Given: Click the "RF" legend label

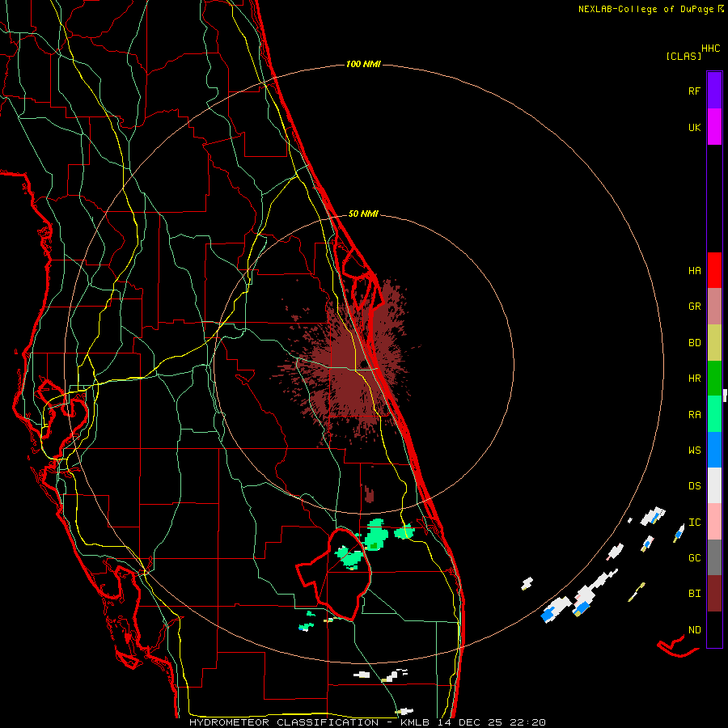Looking at the screenshot, I should tap(694, 91).
